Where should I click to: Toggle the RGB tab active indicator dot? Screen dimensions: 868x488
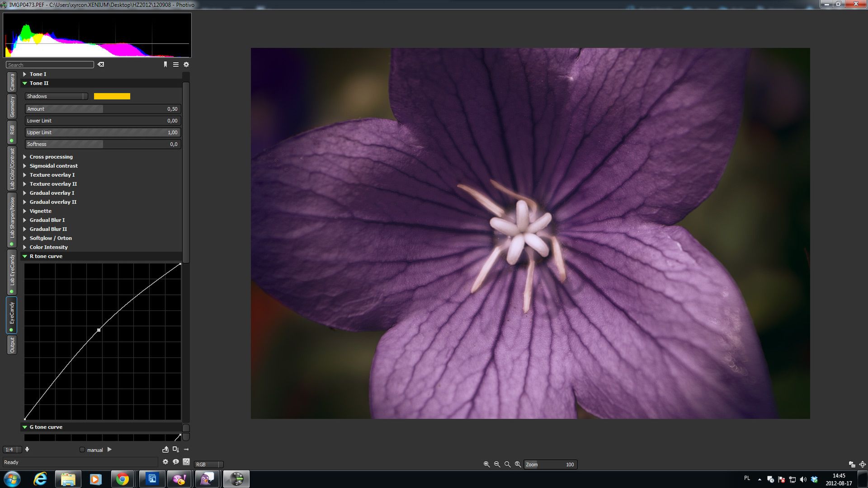pos(12,141)
